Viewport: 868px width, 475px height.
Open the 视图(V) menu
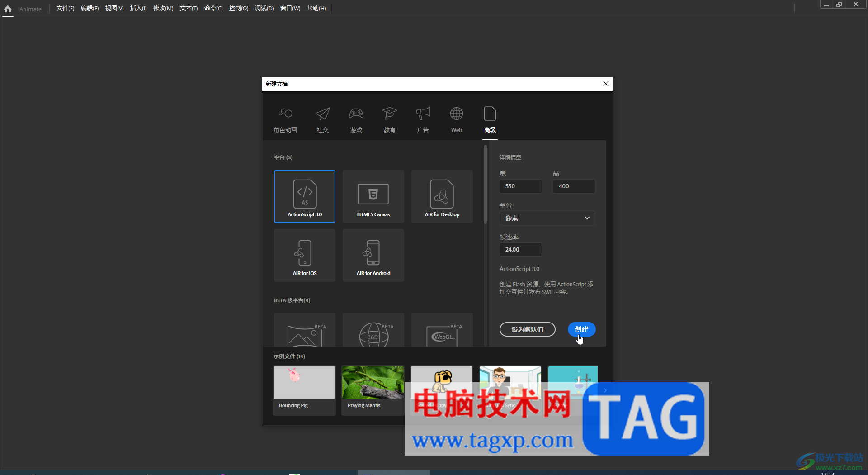[x=114, y=9]
